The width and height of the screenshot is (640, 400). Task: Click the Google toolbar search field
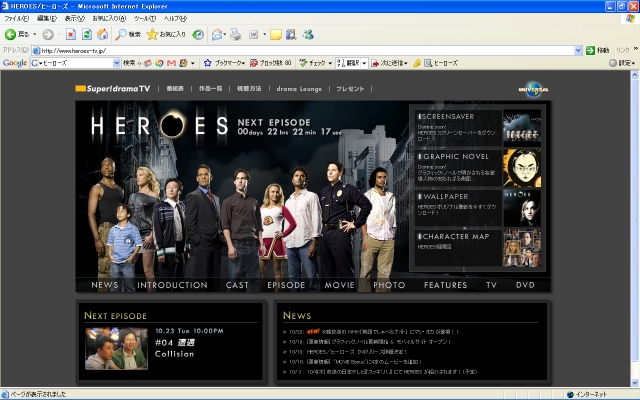click(x=75, y=63)
